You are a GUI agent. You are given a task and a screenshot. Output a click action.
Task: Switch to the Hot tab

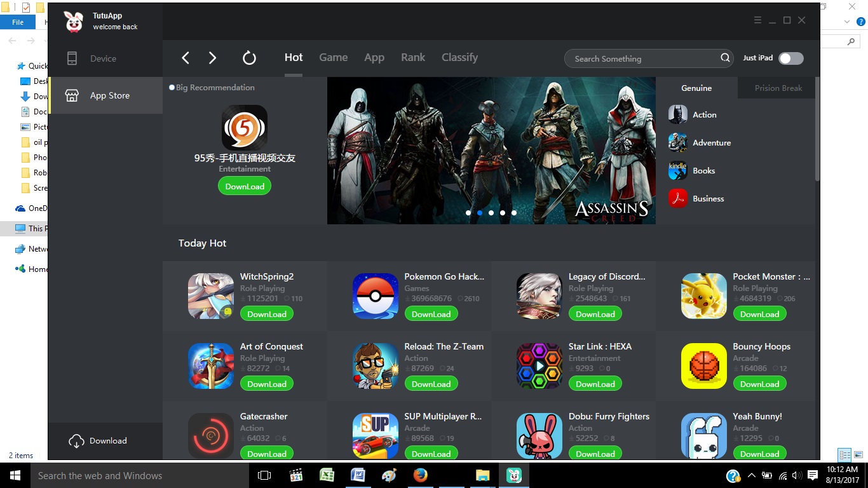coord(294,57)
